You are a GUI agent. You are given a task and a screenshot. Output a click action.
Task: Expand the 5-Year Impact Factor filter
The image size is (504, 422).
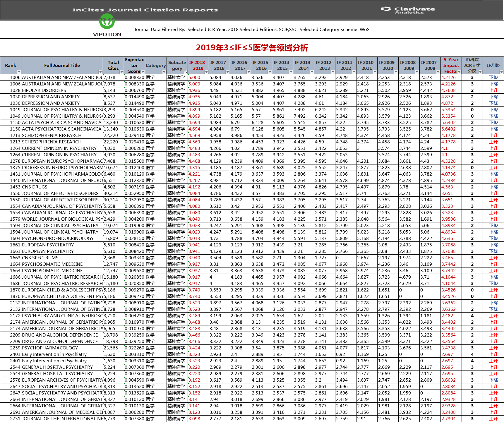pyautogui.click(x=459, y=72)
